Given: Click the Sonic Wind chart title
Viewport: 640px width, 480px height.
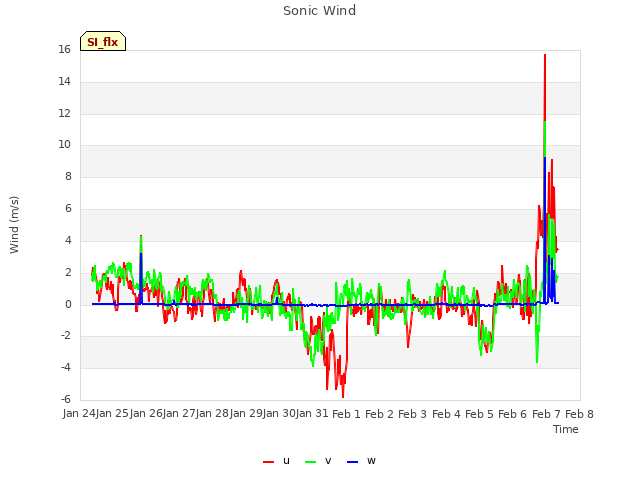Looking at the screenshot, I should pos(320,11).
